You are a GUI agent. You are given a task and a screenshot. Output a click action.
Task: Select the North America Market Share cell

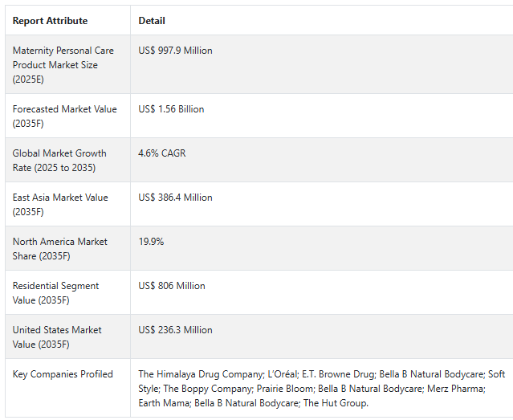pos(59,249)
